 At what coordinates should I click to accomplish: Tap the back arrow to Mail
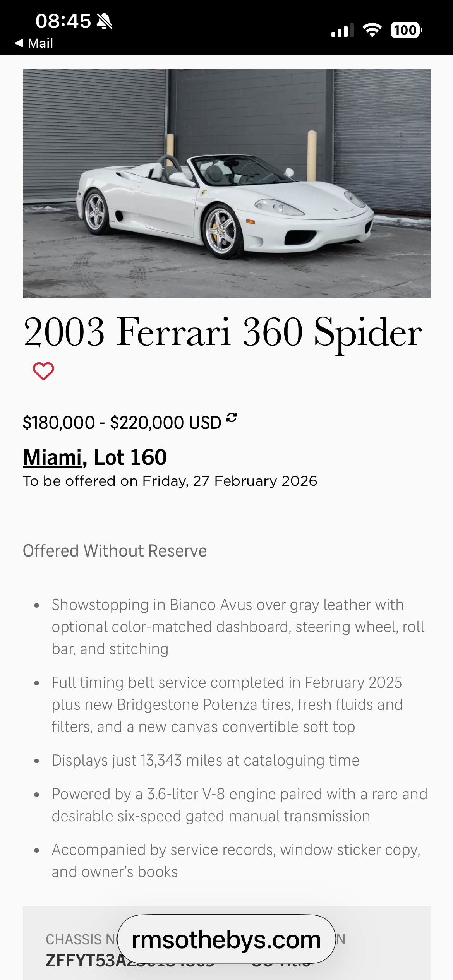coord(19,43)
